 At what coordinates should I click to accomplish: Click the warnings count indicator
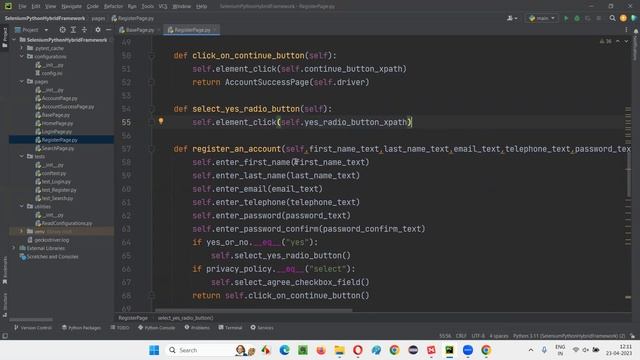pyautogui.click(x=605, y=41)
